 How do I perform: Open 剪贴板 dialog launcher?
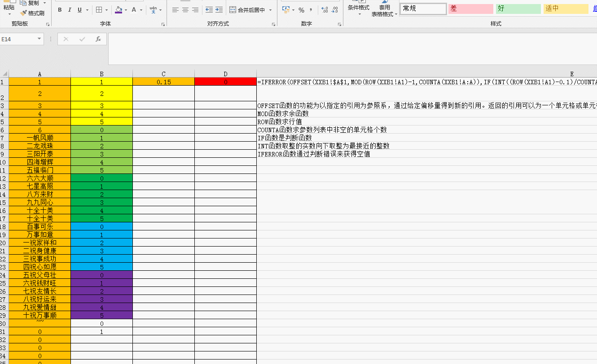48,24
